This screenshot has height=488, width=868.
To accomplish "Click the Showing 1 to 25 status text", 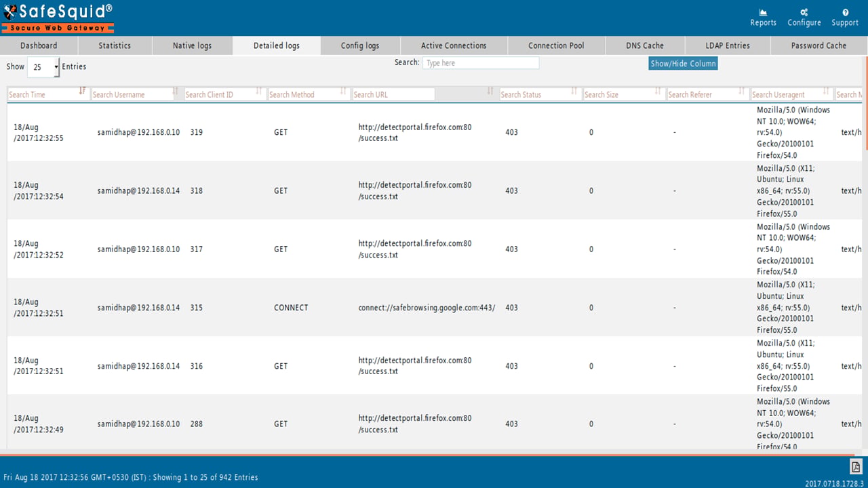I will (205, 477).
